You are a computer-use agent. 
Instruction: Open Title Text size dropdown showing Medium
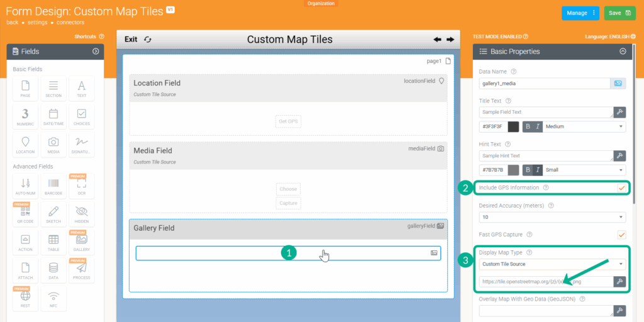584,126
